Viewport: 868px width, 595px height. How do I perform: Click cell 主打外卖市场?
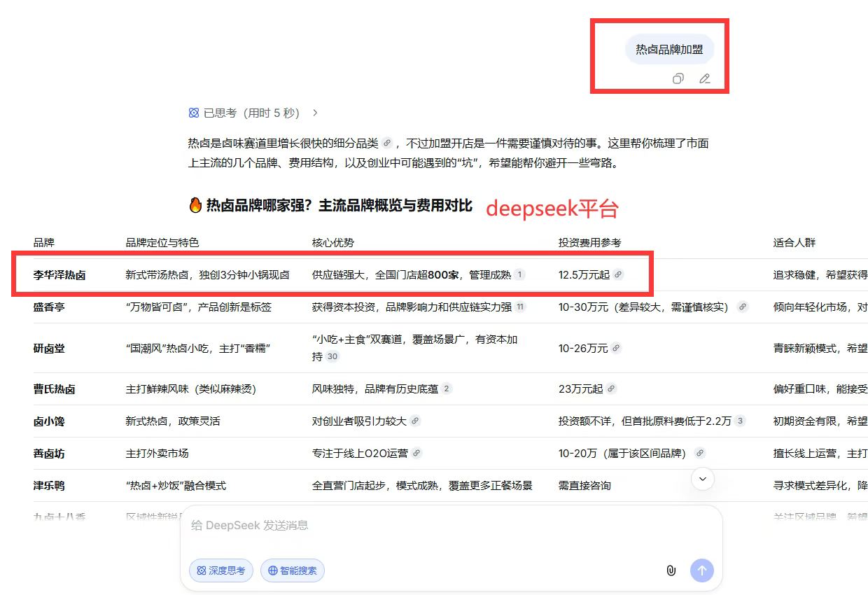pos(157,453)
